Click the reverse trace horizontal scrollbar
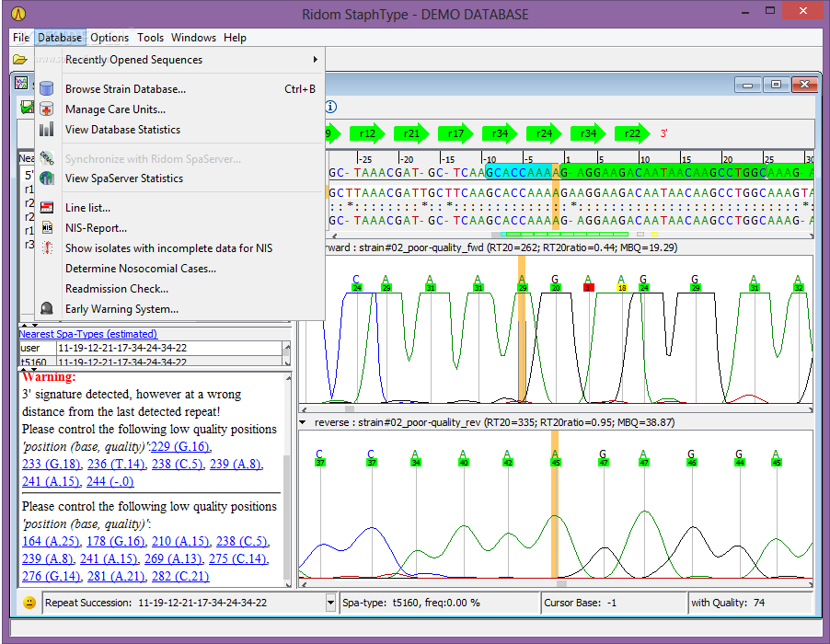 click(x=556, y=583)
